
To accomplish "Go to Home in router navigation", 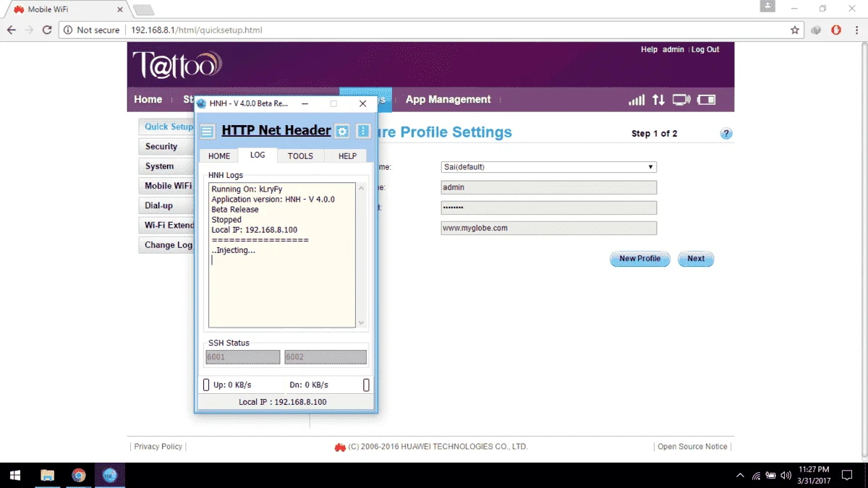I will (148, 100).
